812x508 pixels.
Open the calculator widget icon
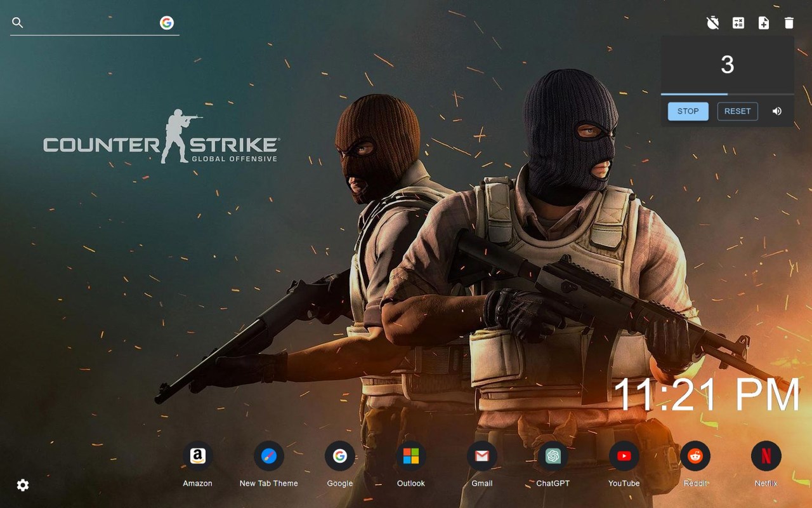pos(738,23)
